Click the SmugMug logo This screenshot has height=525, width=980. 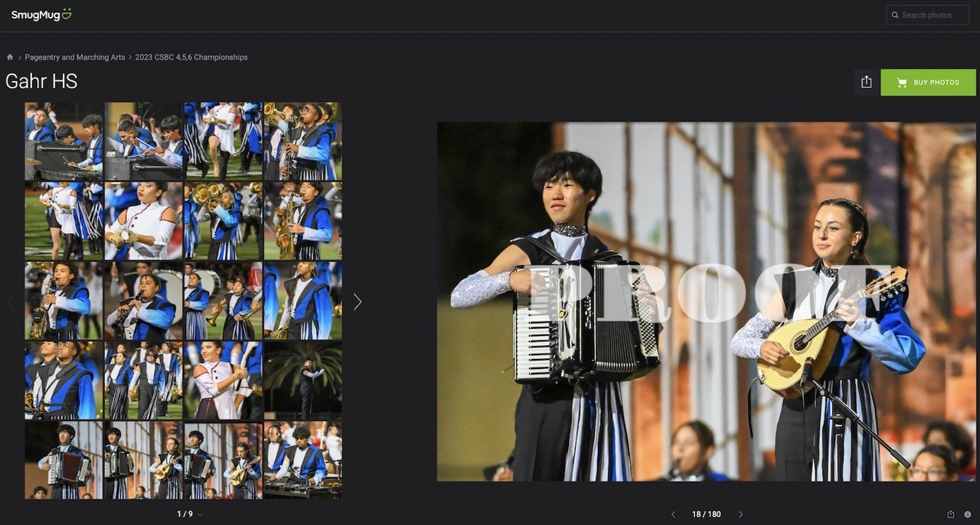click(41, 15)
